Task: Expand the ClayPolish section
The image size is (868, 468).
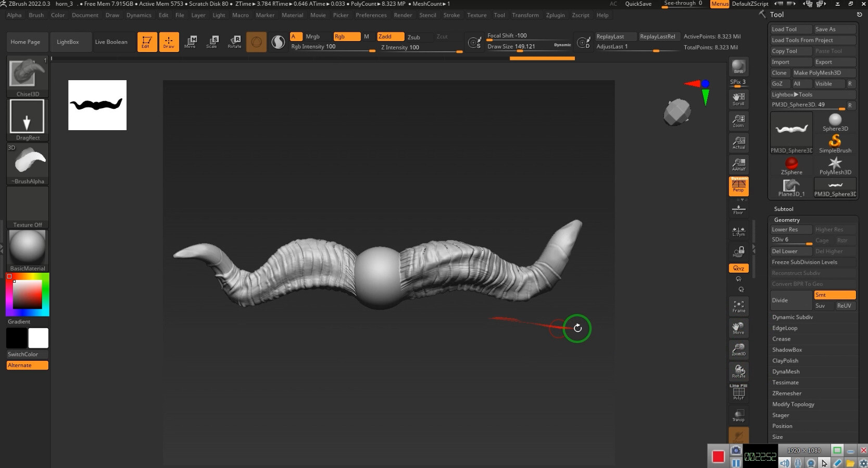Action: coord(785,361)
